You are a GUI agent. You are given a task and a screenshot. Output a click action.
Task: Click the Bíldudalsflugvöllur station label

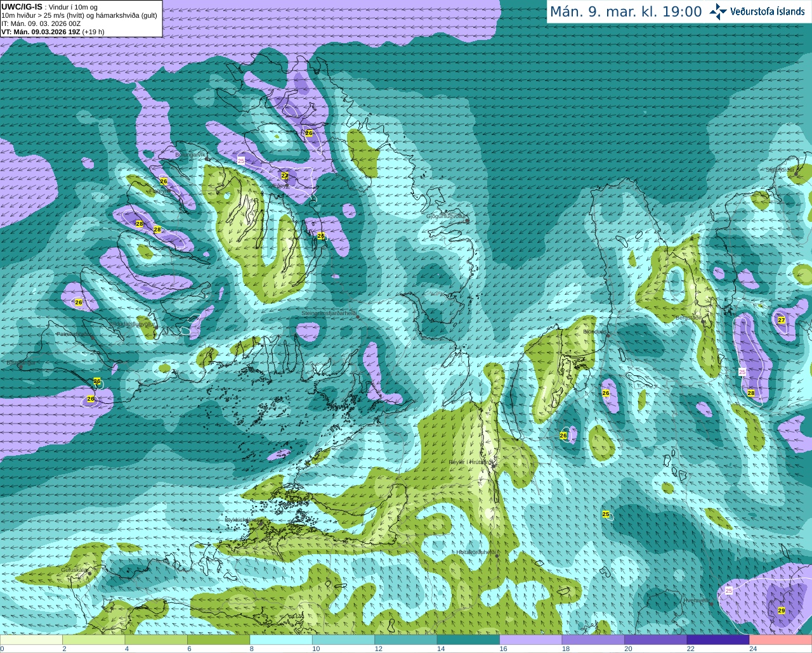[131, 323]
